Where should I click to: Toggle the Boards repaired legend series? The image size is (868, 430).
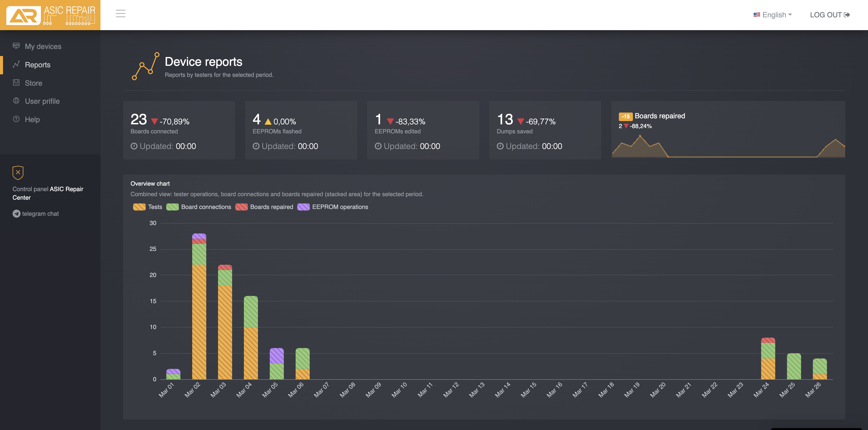(x=264, y=207)
